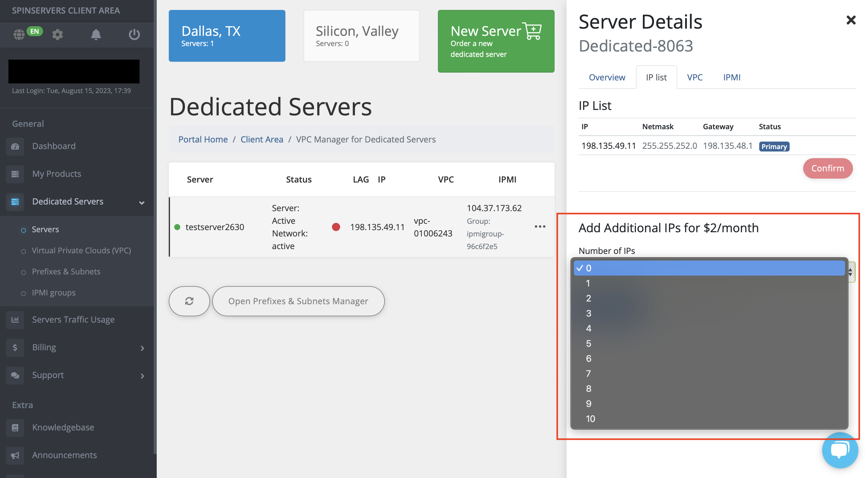Collapse the Dedicated Servers menu chevron
This screenshot has height=478, width=868.
click(x=142, y=203)
